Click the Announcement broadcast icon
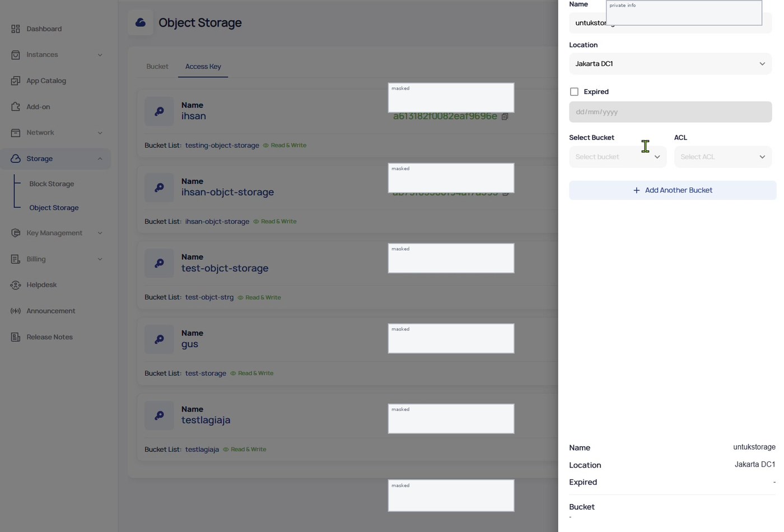The image size is (784, 532). (x=16, y=311)
